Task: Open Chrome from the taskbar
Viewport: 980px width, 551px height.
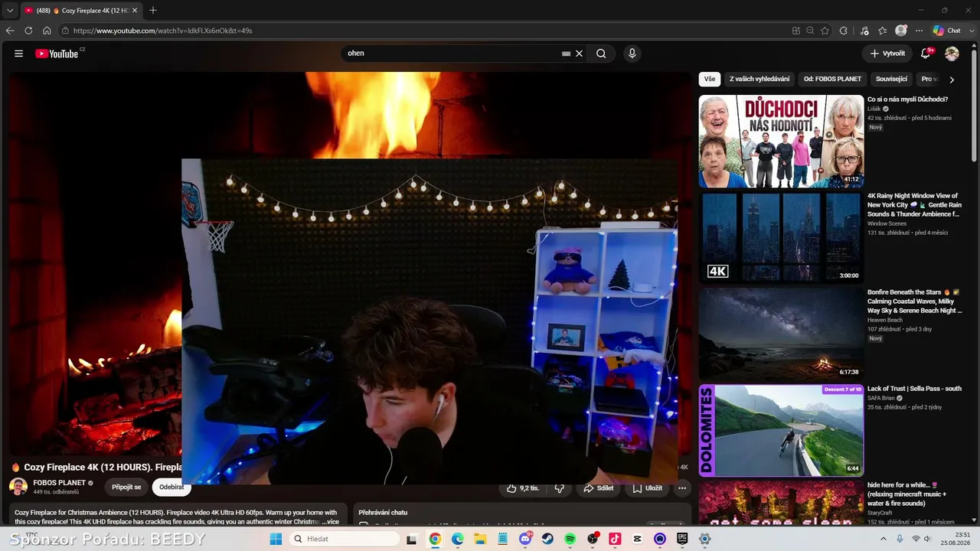Action: 435,539
